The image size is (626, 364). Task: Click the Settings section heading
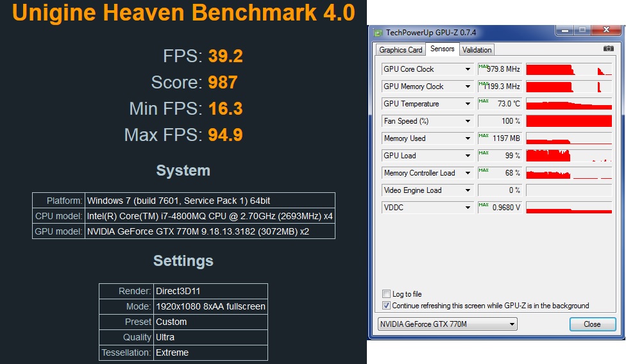183,261
